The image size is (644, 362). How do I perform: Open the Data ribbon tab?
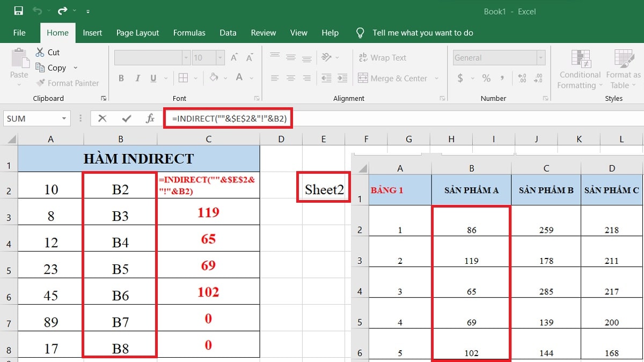pyautogui.click(x=228, y=33)
